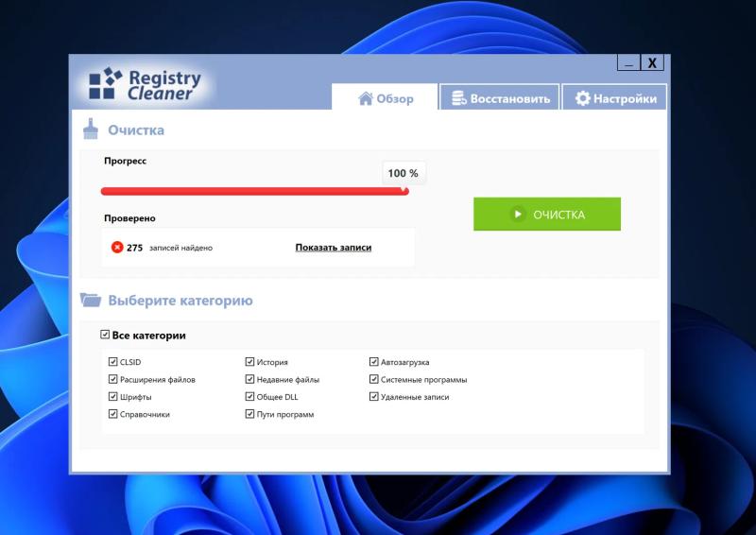This screenshot has height=535, width=756.
Task: Start cleaning with the green ОЧИСТКА button
Action: pyautogui.click(x=547, y=214)
